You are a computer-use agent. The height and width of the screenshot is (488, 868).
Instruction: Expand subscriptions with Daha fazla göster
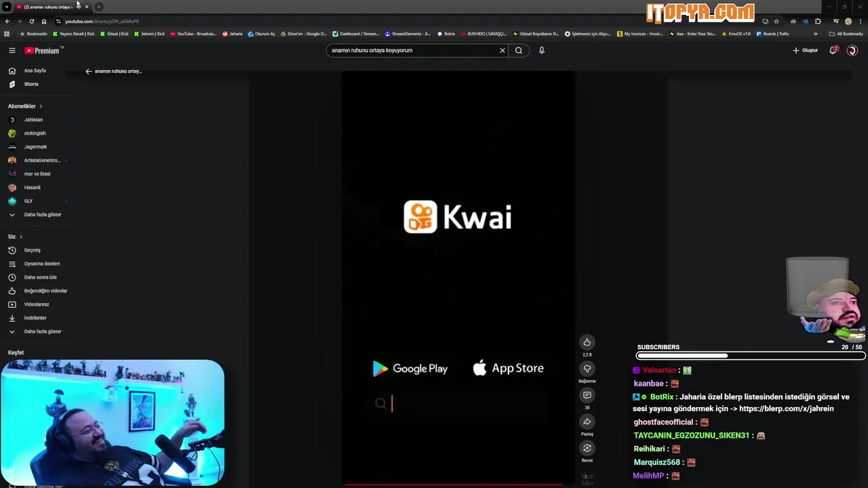43,215
